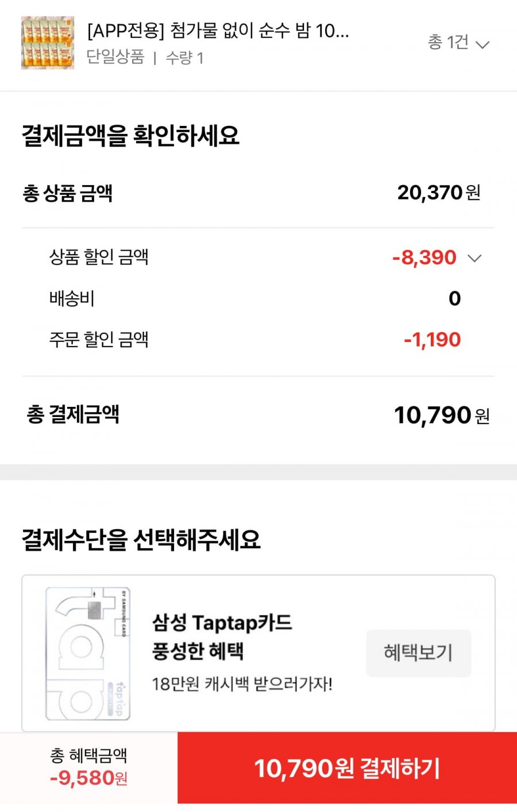517x812 pixels.
Task: Tap the 총 결제금액 10,790원 total
Action: (441, 415)
